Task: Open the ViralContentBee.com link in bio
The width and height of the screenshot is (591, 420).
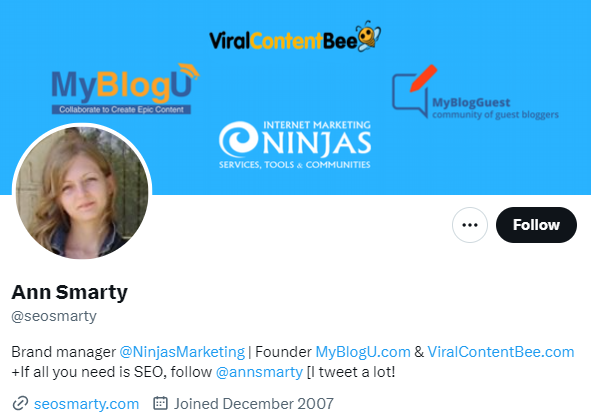Action: 501,352
